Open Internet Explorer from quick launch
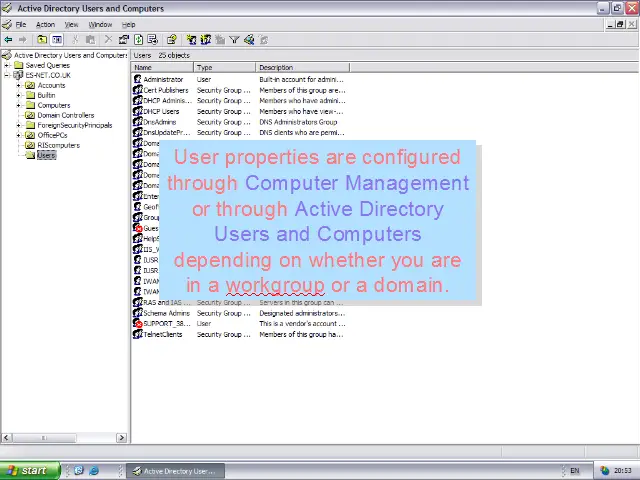Screen dimensions: 640x480 (x=94, y=471)
